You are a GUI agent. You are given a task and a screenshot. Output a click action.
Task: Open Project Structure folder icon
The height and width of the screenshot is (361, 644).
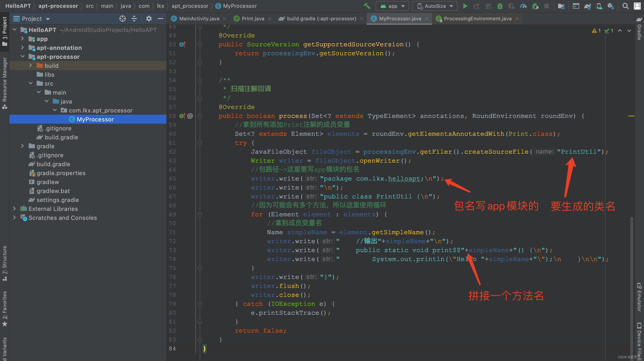point(561,6)
